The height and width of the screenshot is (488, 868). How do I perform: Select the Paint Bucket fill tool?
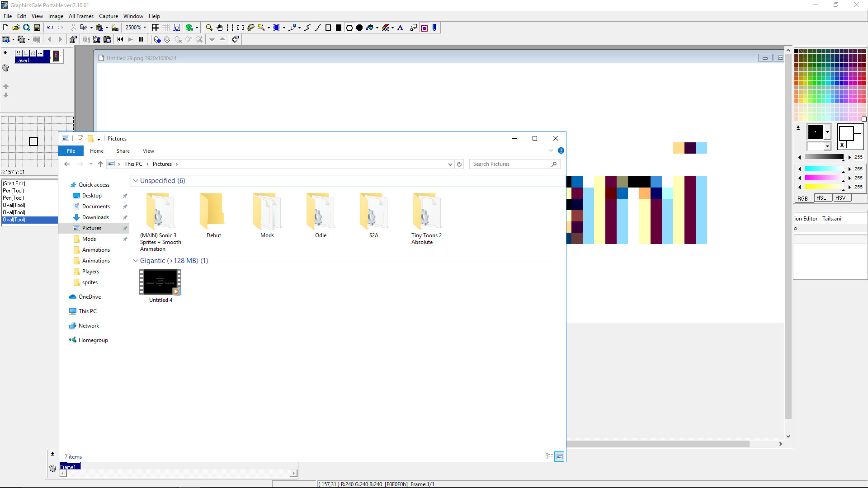370,27
